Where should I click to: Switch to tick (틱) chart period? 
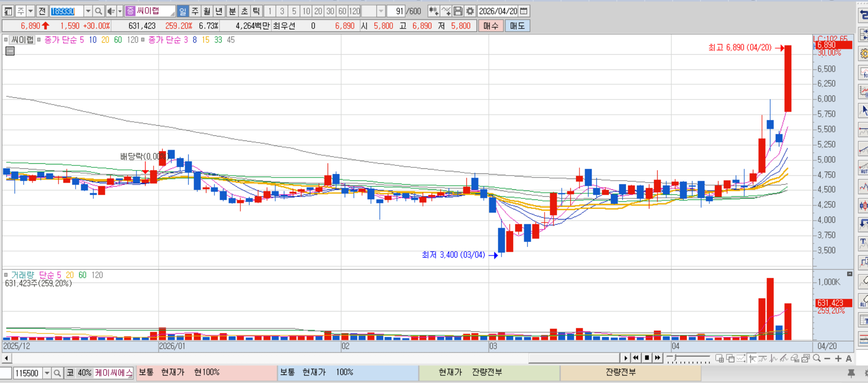257,11
